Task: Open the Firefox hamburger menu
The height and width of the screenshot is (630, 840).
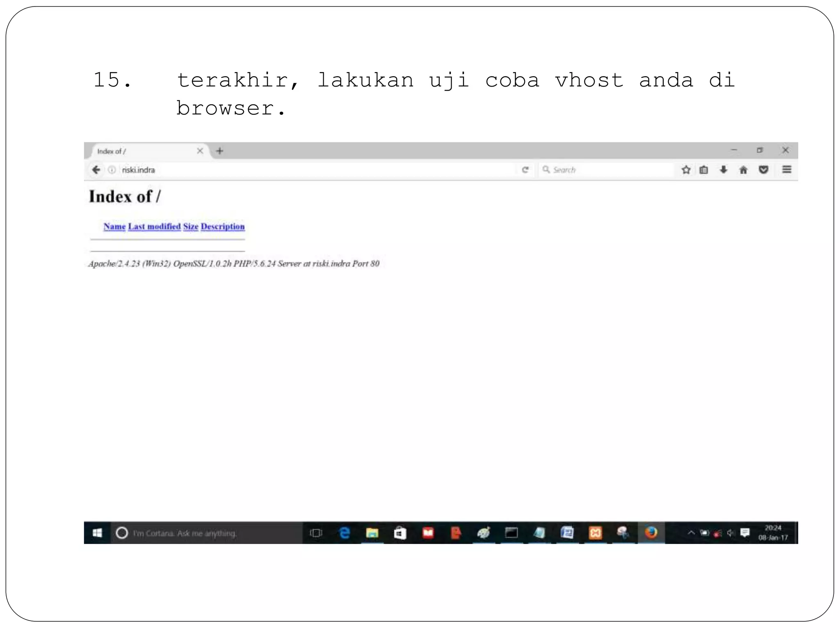Action: (787, 169)
